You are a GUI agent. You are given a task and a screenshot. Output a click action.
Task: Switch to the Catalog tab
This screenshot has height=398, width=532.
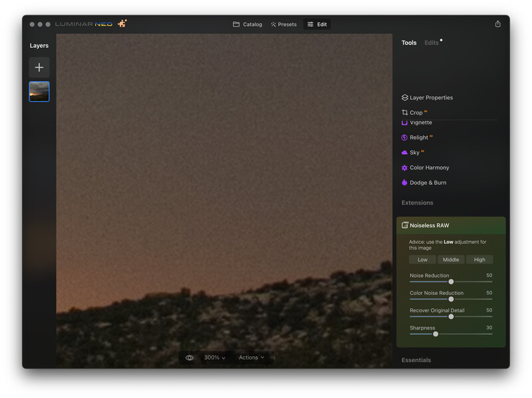(247, 25)
